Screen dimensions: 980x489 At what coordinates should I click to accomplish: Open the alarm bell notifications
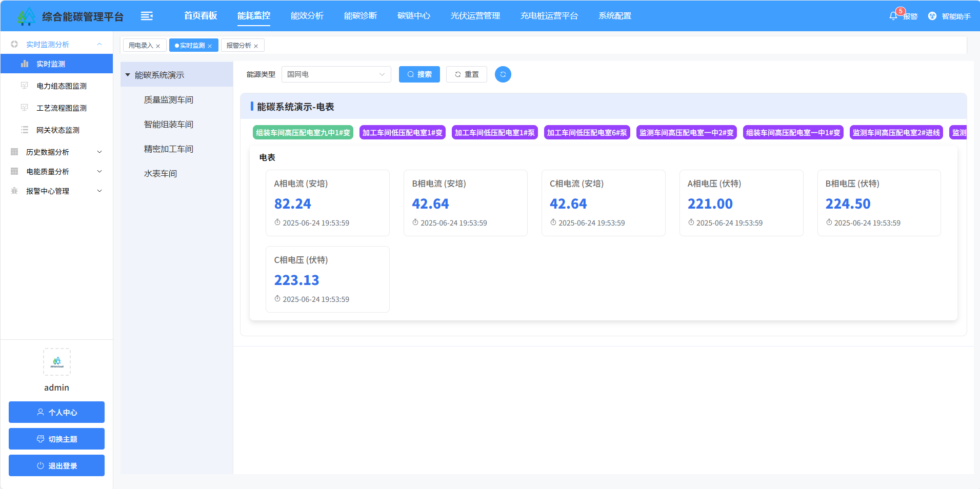pos(893,16)
